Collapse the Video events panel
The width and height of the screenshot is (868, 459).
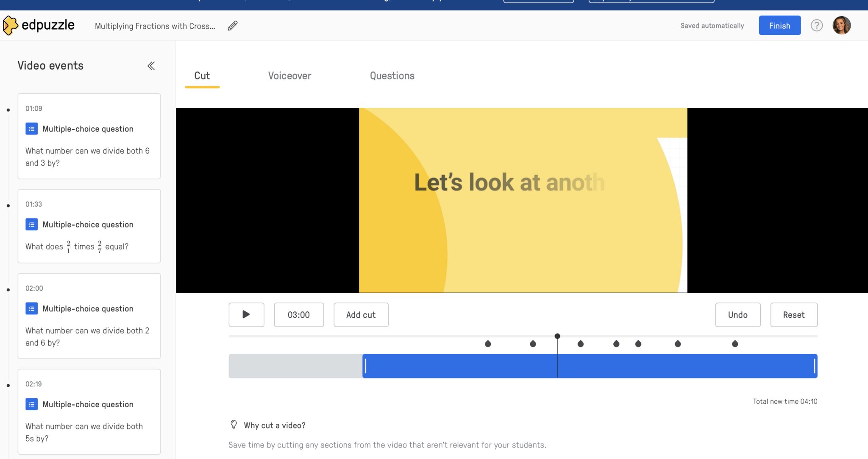[151, 66]
